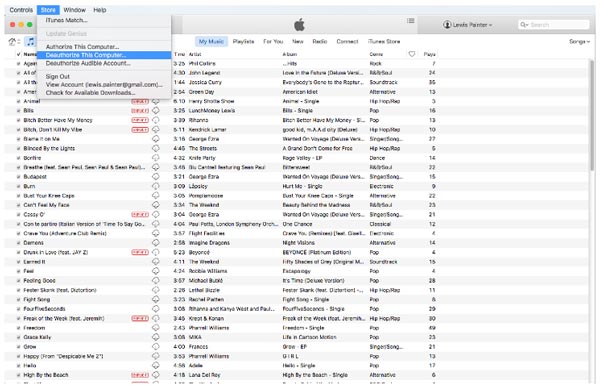Switch to My Music tab
The image size is (600, 391).
[211, 41]
